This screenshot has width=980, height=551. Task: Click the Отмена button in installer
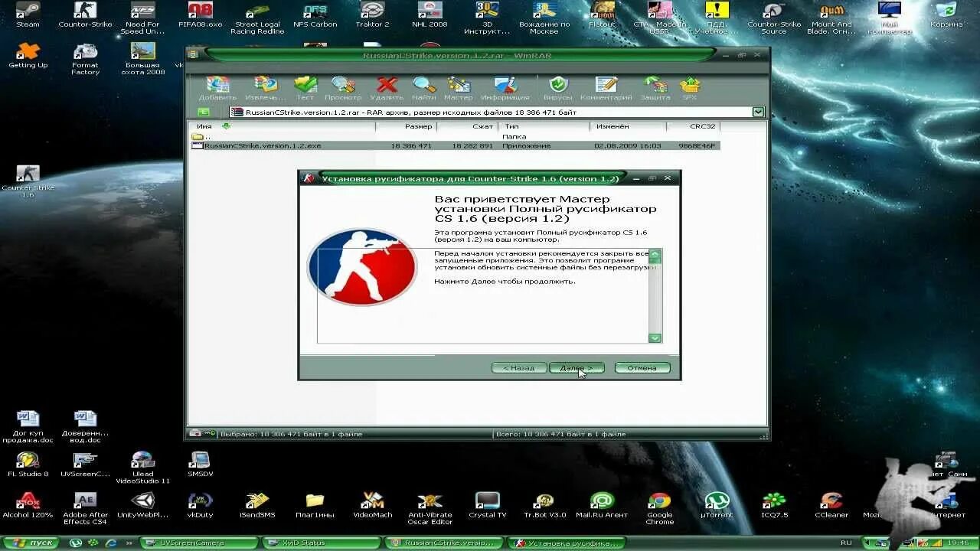(642, 368)
